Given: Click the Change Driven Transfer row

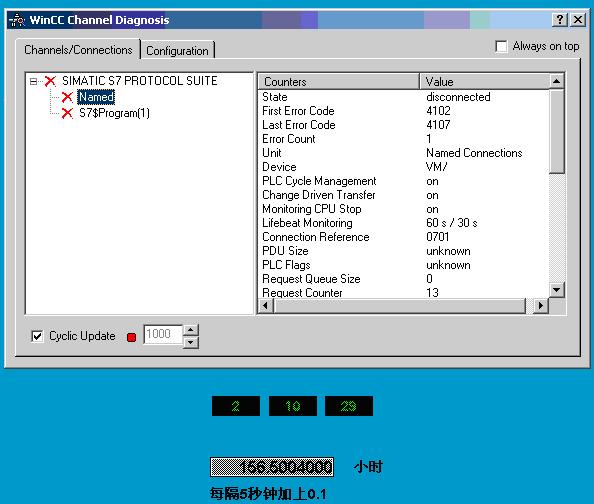Looking at the screenshot, I should 403,195.
